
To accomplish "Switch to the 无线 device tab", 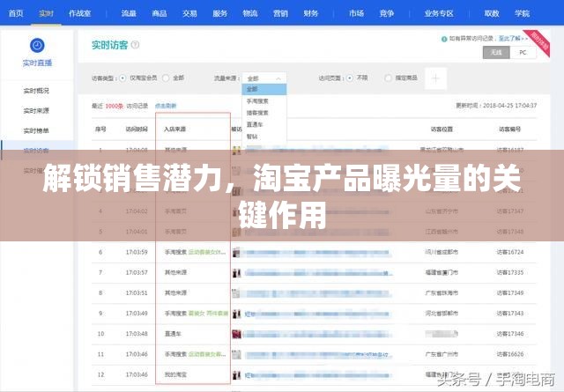I will click(x=496, y=53).
